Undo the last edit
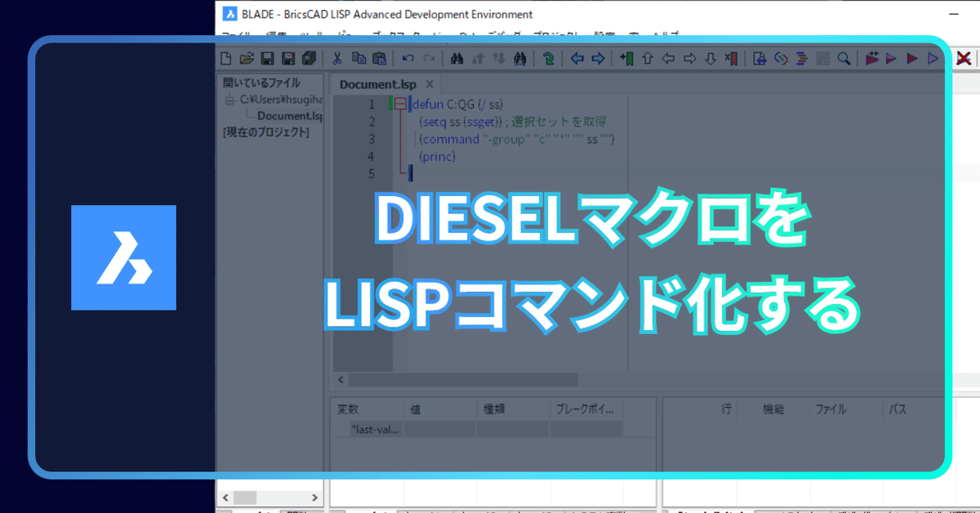Screen dimensions: 980x513 (408, 58)
